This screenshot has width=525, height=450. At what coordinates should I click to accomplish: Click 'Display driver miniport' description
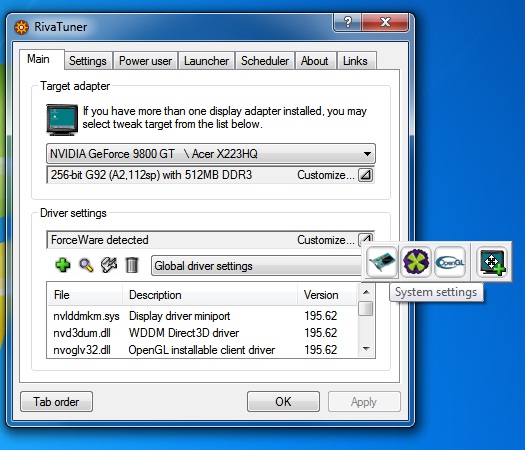(x=179, y=316)
